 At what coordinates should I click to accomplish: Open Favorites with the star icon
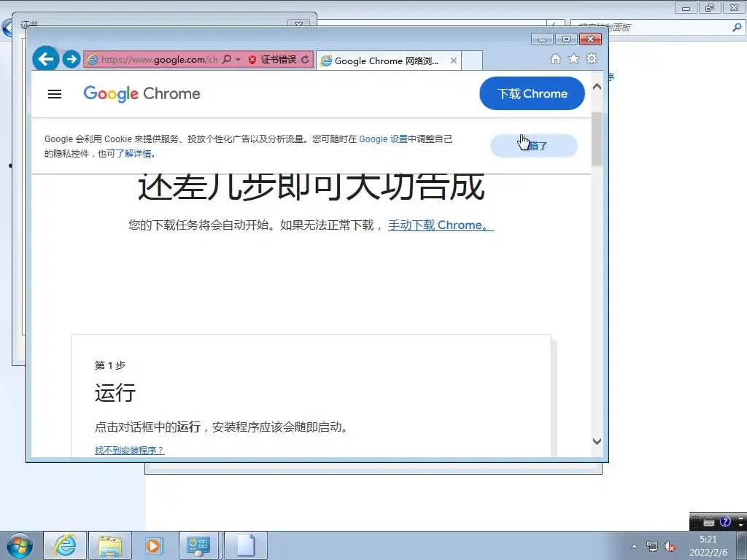point(573,58)
